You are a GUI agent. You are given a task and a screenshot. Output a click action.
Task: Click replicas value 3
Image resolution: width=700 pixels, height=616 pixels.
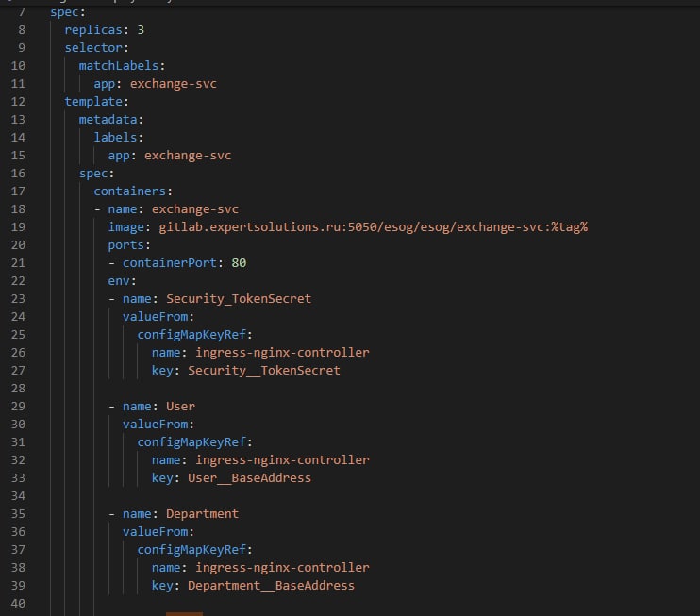tap(141, 30)
